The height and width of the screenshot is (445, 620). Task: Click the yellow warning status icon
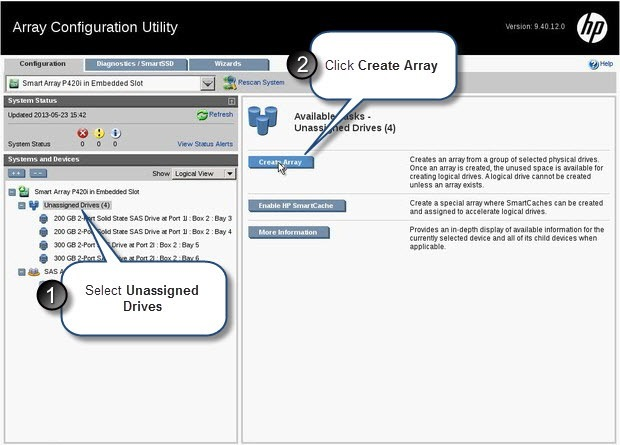pos(99,133)
